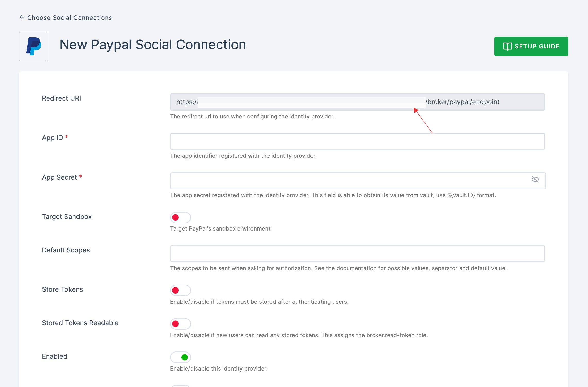This screenshot has width=588, height=387.
Task: Click the Default Scopes label
Action: (x=66, y=250)
